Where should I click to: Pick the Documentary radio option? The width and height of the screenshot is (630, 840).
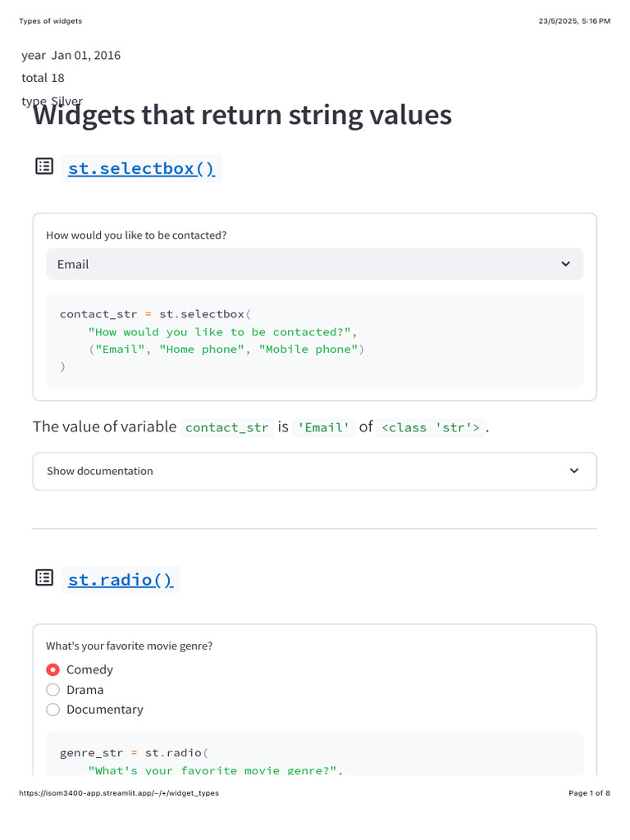(53, 710)
